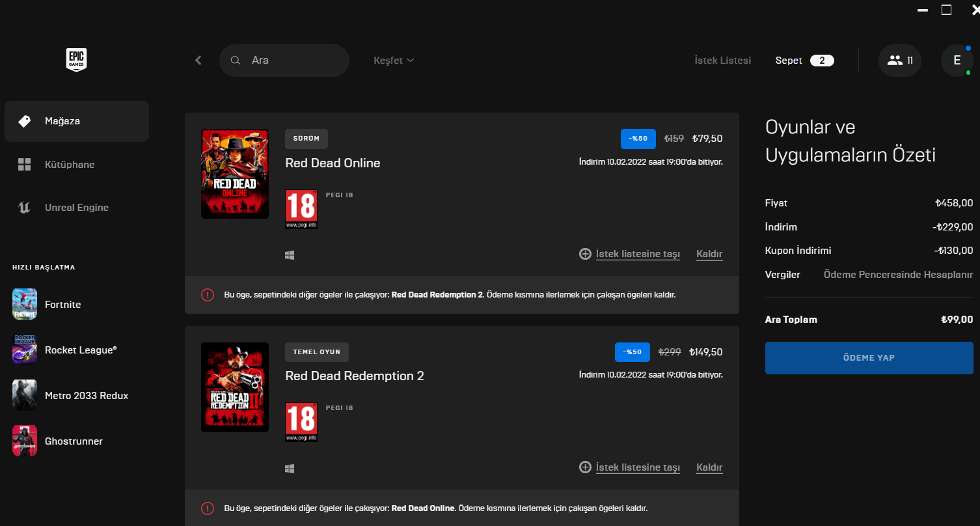The width and height of the screenshot is (980, 526).
Task: Remove Red Dead Online with Kaldır
Action: point(709,254)
